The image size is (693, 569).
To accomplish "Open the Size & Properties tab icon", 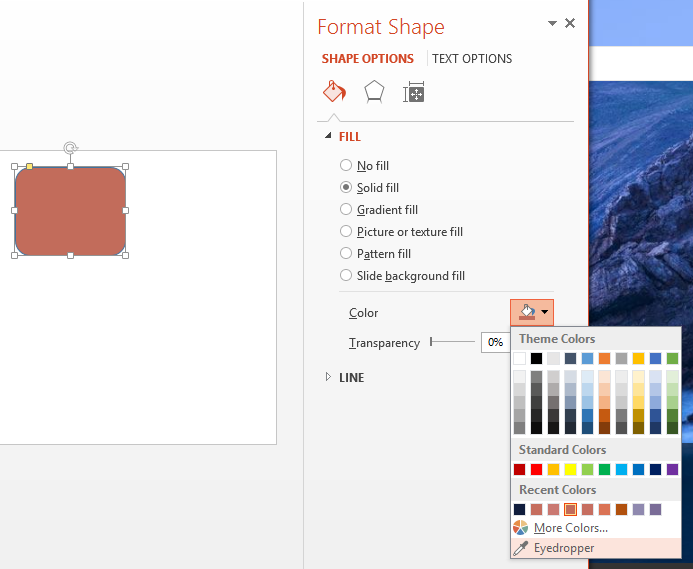I will [414, 92].
